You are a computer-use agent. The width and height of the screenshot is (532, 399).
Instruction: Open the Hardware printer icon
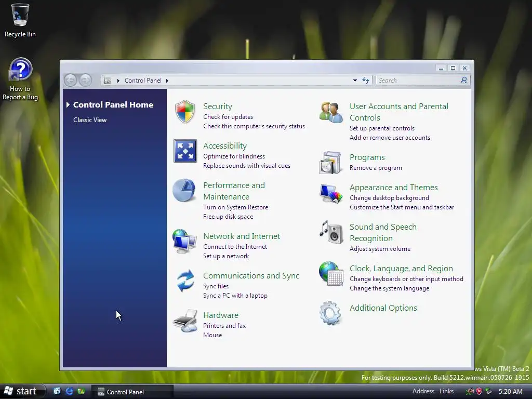pos(185,321)
